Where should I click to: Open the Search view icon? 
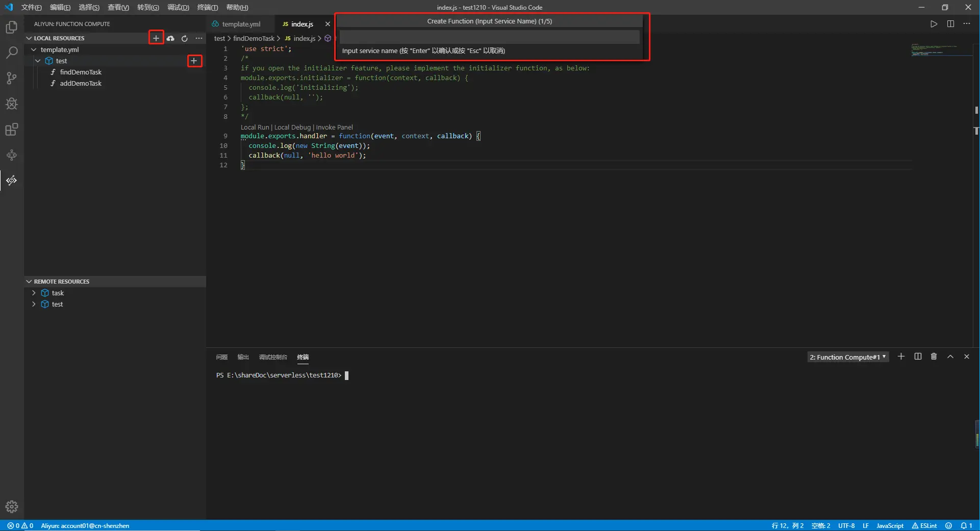11,53
